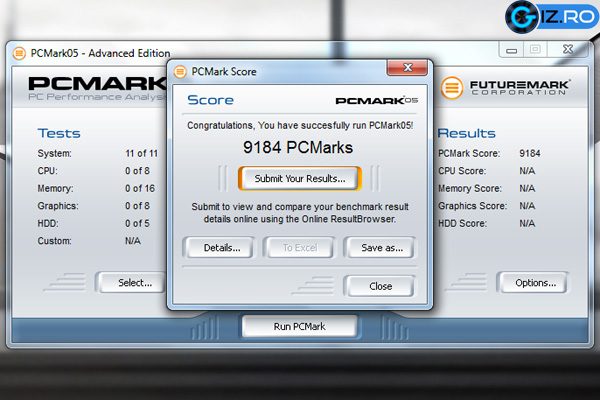This screenshot has height=400, width=600.
Task: Click the 'Online ResultBrowser' description text
Action: click(x=300, y=213)
